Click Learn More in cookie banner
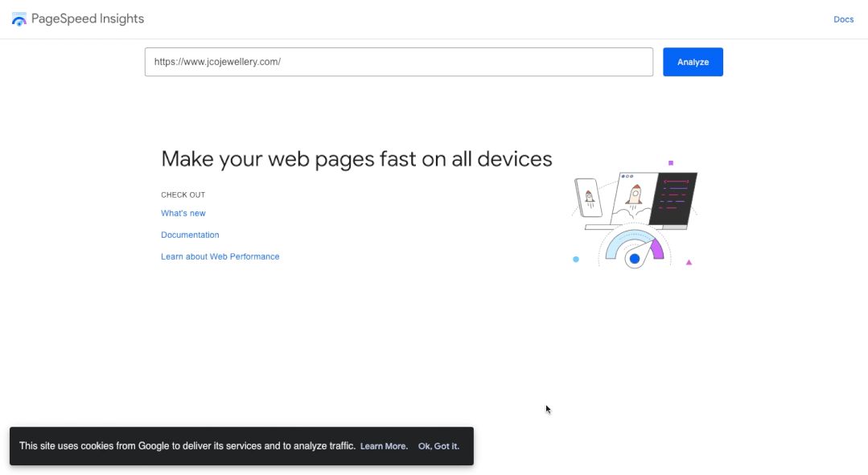 [384, 446]
